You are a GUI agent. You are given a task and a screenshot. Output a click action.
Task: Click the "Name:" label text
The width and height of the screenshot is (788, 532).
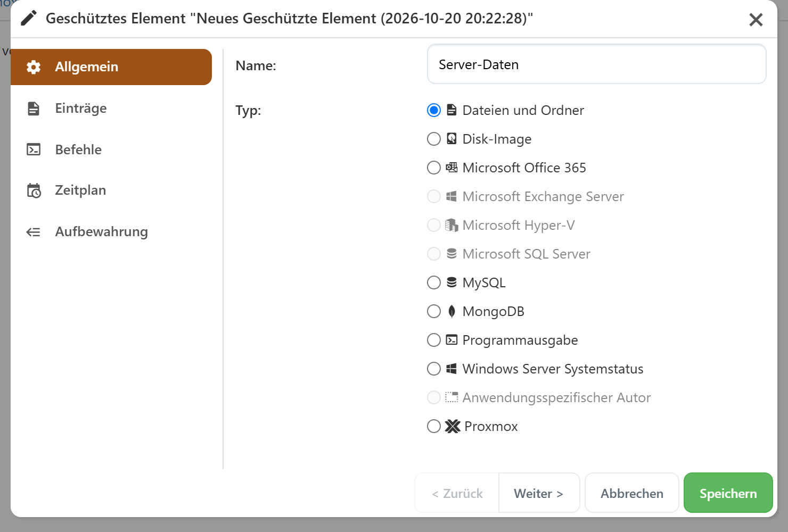[256, 65]
